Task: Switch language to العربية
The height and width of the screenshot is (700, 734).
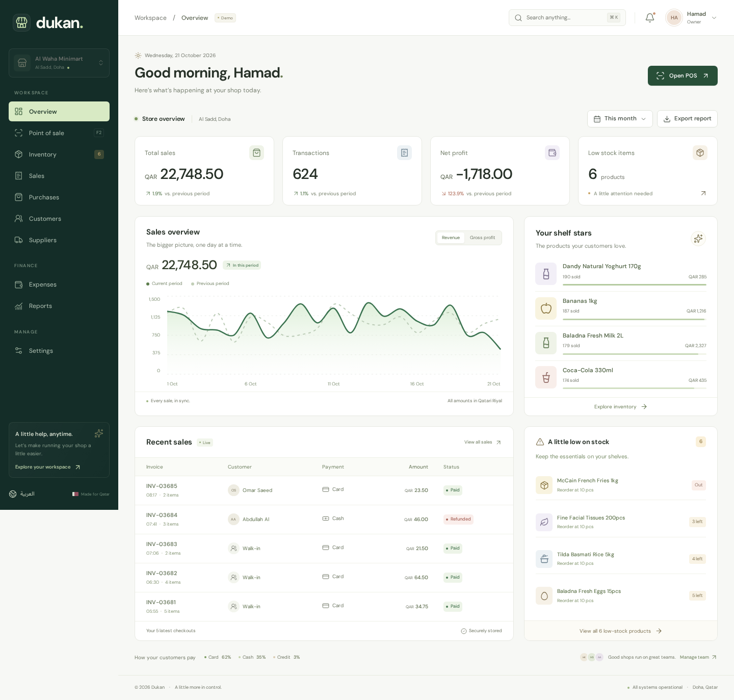Action: (x=28, y=494)
